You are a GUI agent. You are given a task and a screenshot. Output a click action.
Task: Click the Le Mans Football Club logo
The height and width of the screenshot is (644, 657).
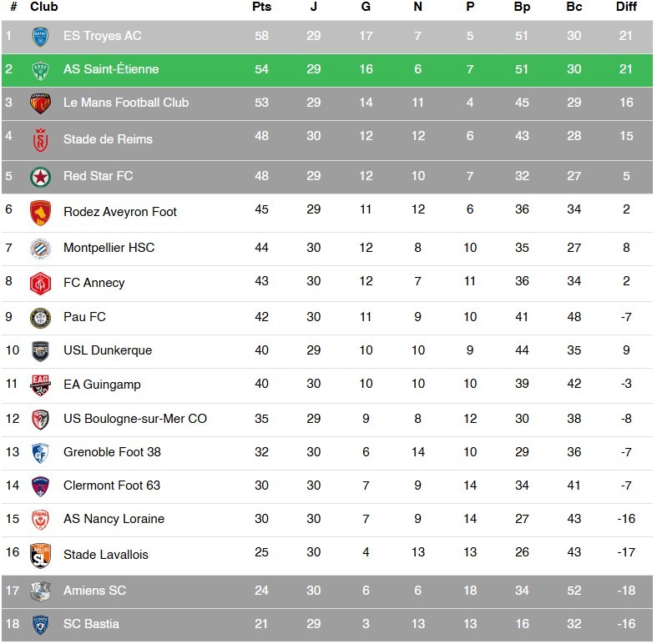click(x=40, y=103)
